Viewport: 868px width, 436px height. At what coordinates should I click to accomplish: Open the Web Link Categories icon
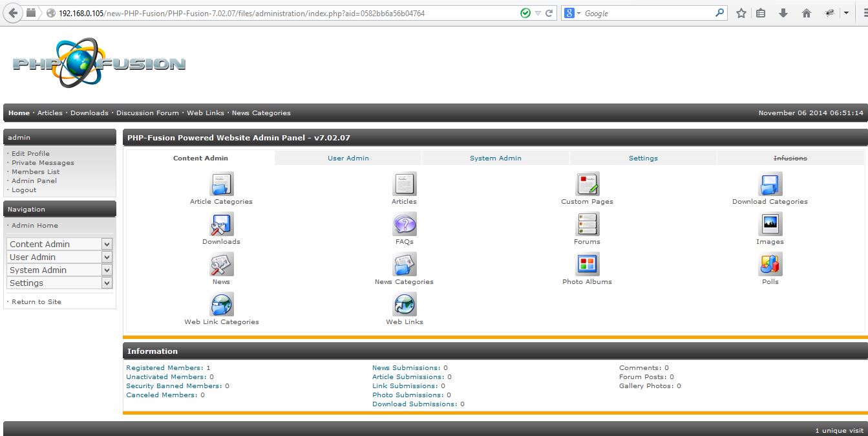click(221, 304)
